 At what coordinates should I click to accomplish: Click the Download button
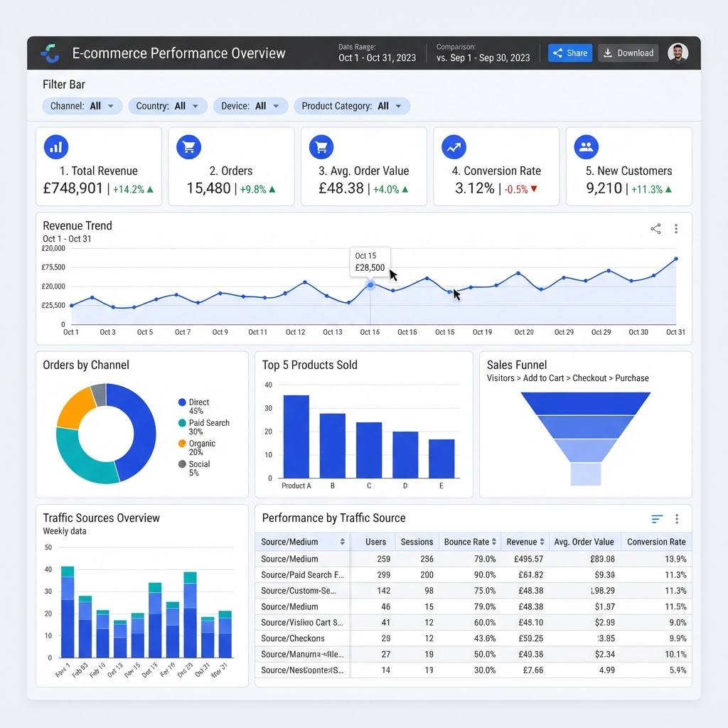point(628,53)
